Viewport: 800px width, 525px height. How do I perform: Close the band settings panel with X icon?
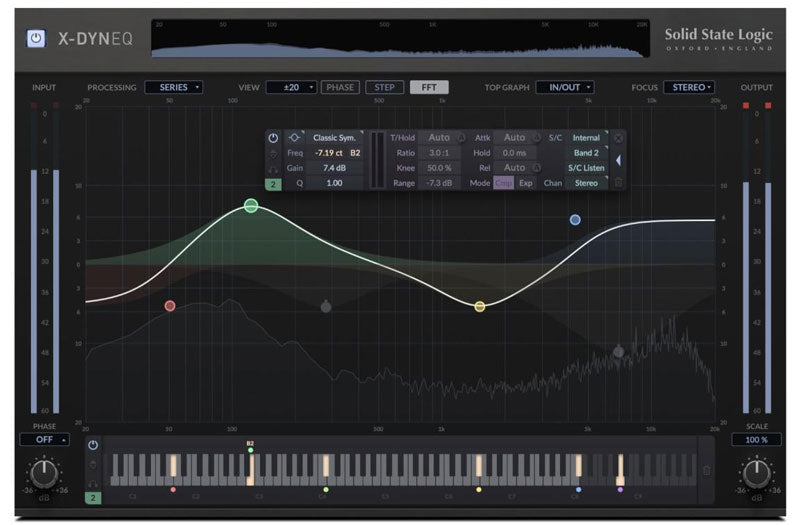pos(618,138)
